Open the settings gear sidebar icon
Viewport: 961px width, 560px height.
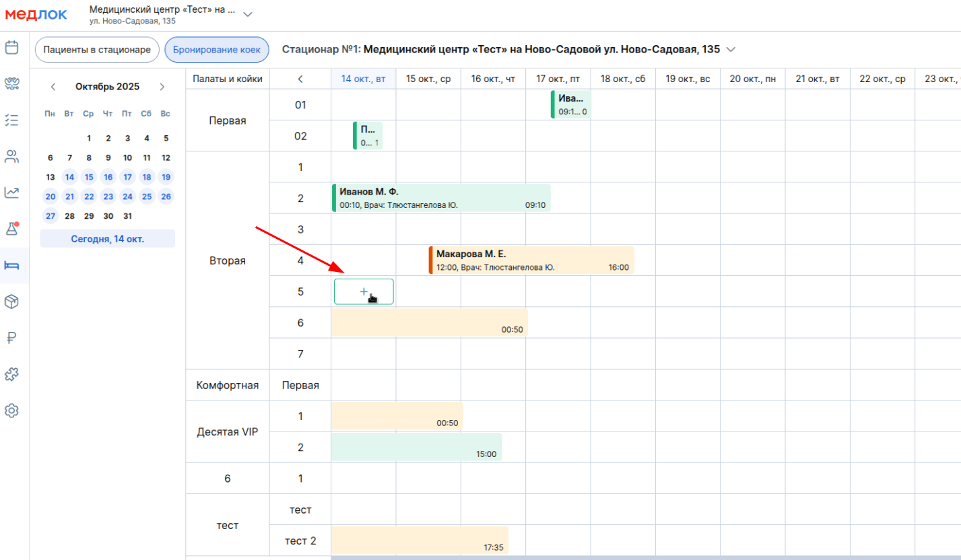pyautogui.click(x=11, y=410)
